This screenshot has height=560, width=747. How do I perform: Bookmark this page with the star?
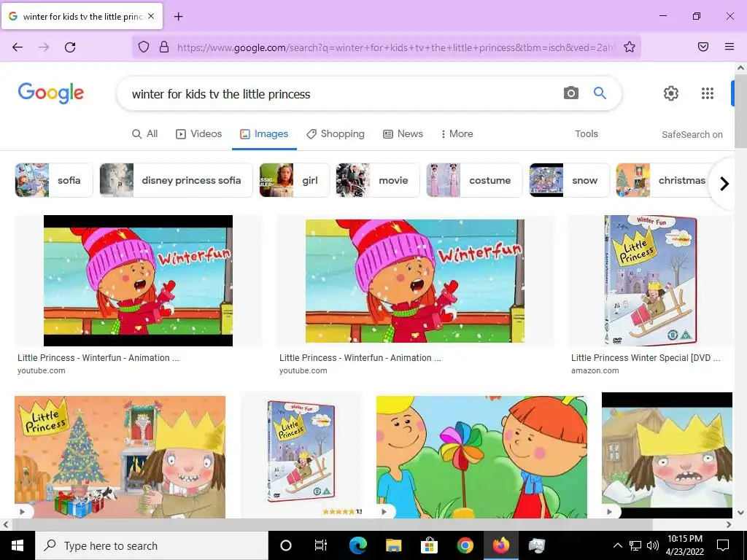pyautogui.click(x=630, y=47)
